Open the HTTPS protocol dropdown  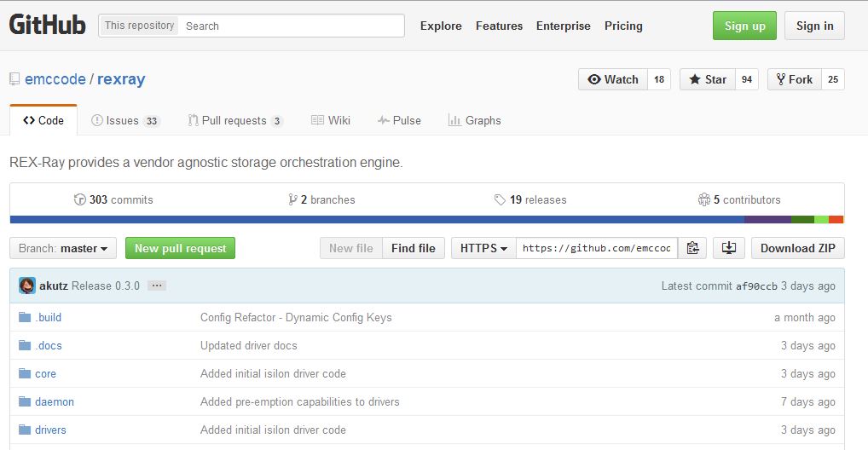tap(483, 248)
